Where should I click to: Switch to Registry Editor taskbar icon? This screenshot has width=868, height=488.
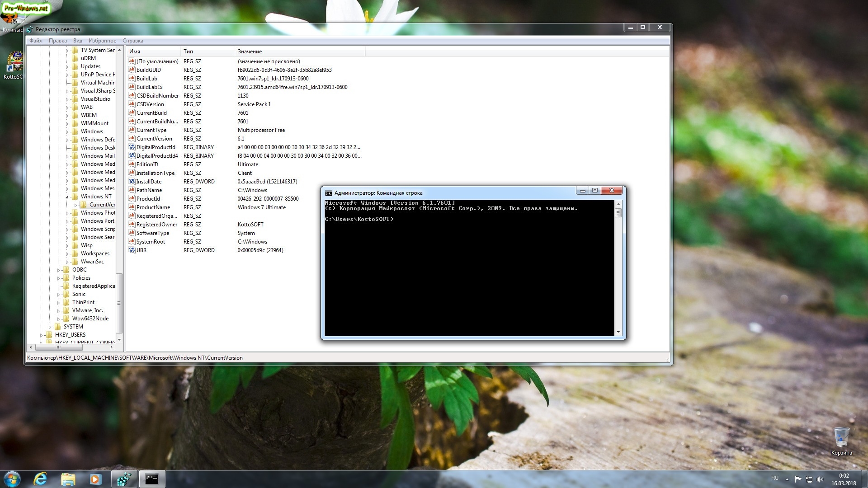[124, 479]
